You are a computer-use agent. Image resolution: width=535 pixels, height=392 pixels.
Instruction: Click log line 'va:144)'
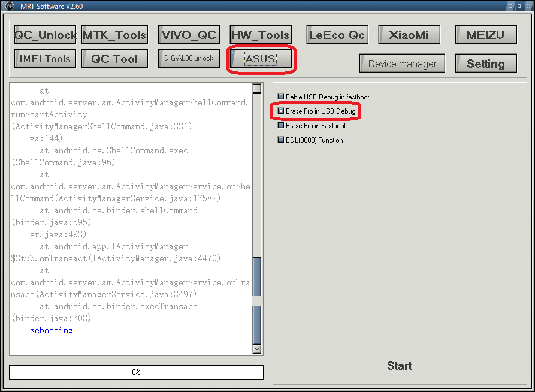tap(46, 138)
